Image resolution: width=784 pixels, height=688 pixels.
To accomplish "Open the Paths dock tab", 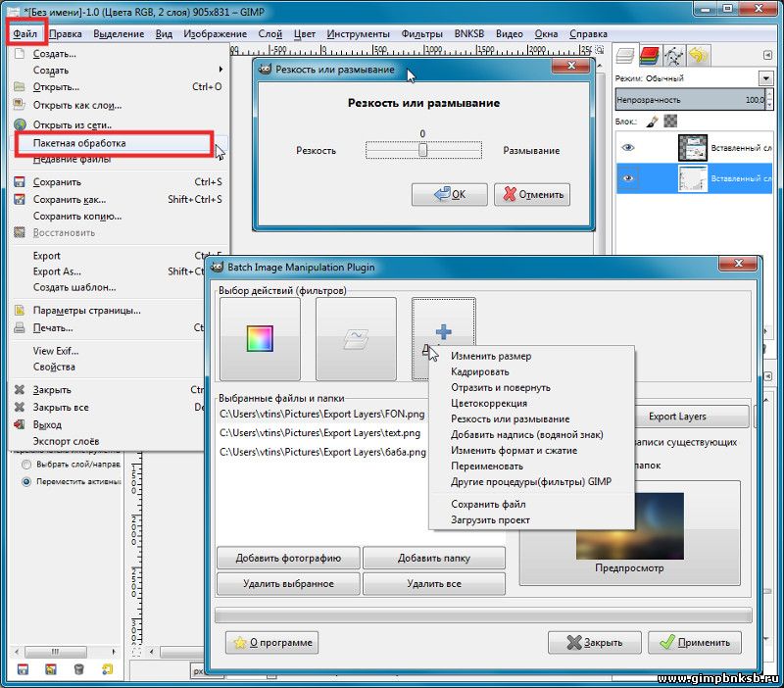I will [673, 55].
